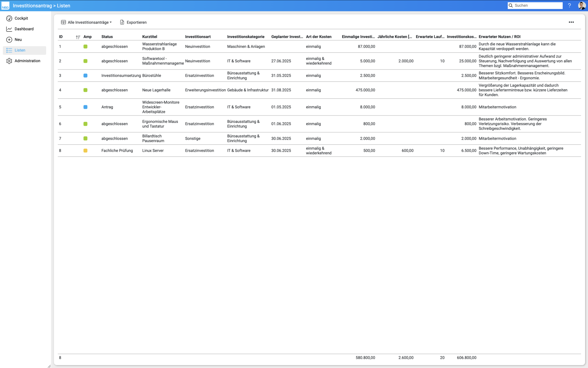Click green swatch in Neue Lagerhalle row
The width and height of the screenshot is (588, 368).
85,90
